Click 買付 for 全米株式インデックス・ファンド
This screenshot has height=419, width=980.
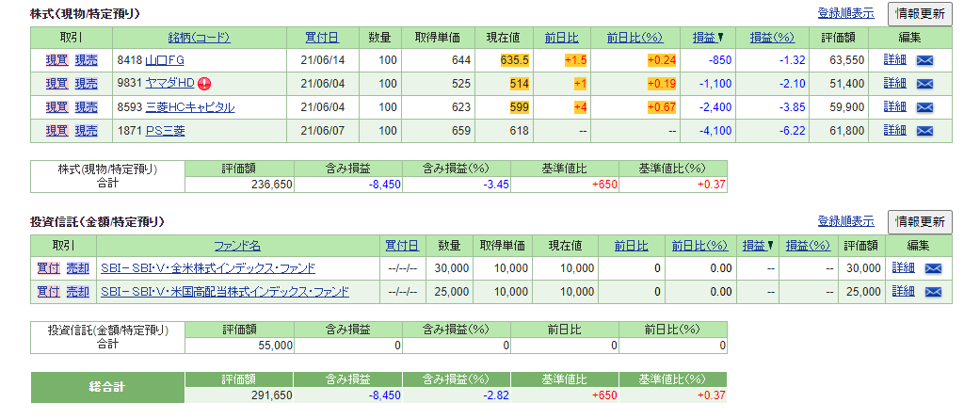(49, 268)
